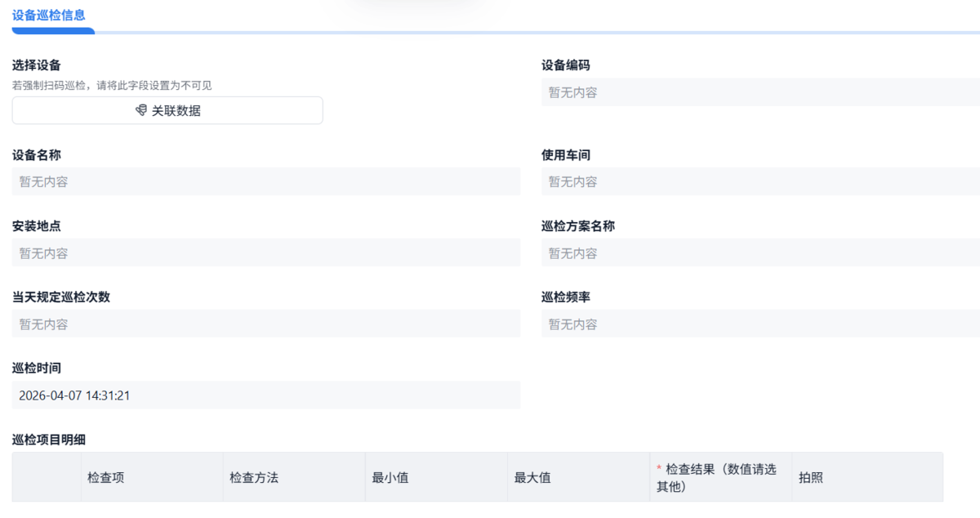980x518 pixels.
Task: Click the 设备名称 input field
Action: pyautogui.click(x=266, y=181)
